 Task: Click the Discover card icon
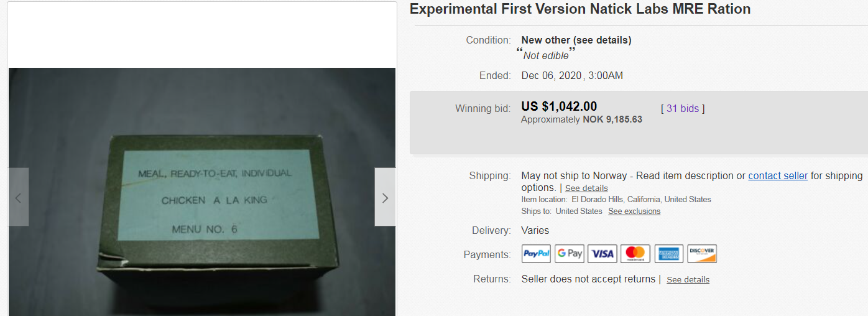[x=702, y=254]
